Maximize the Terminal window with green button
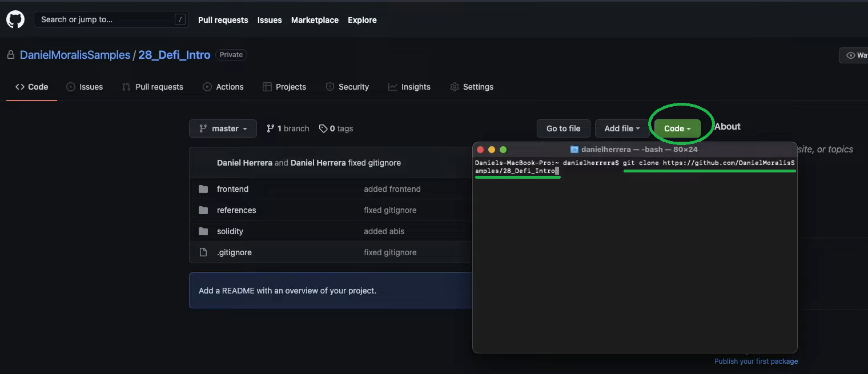The height and width of the screenshot is (374, 868). 503,150
